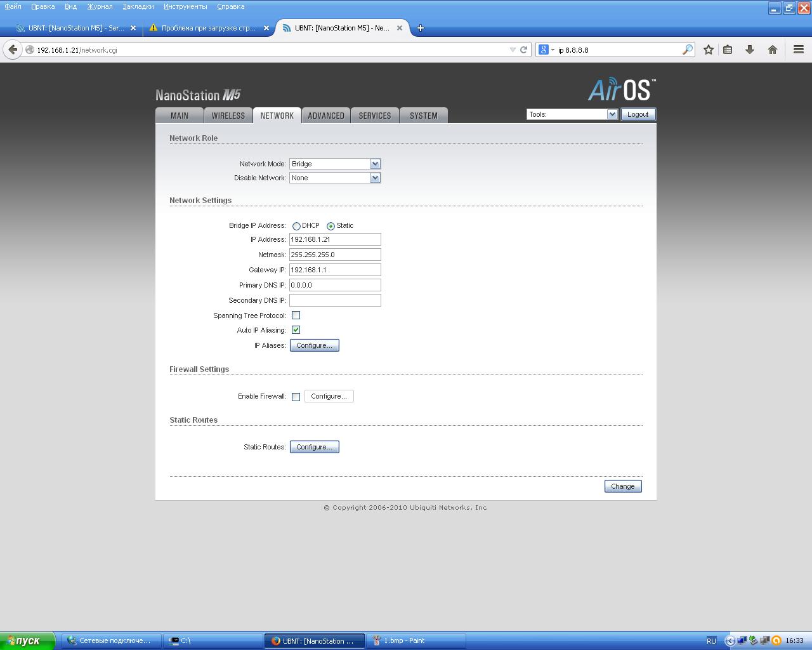This screenshot has width=812, height=650.
Task: Select DHCP for Bridge IP Address
Action: (296, 226)
